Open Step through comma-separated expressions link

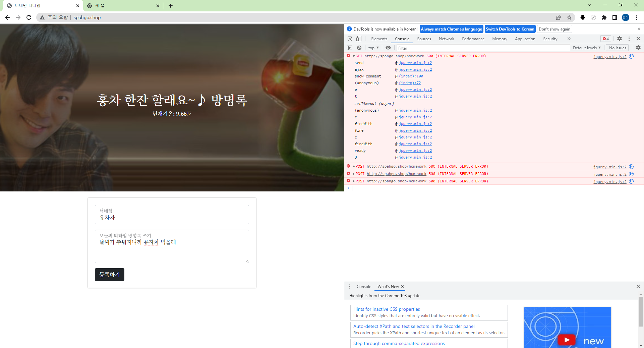coord(399,343)
